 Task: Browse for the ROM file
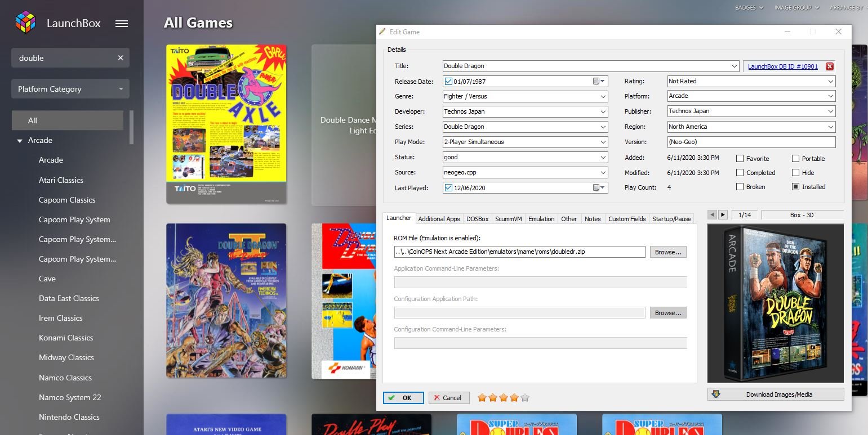coord(668,252)
